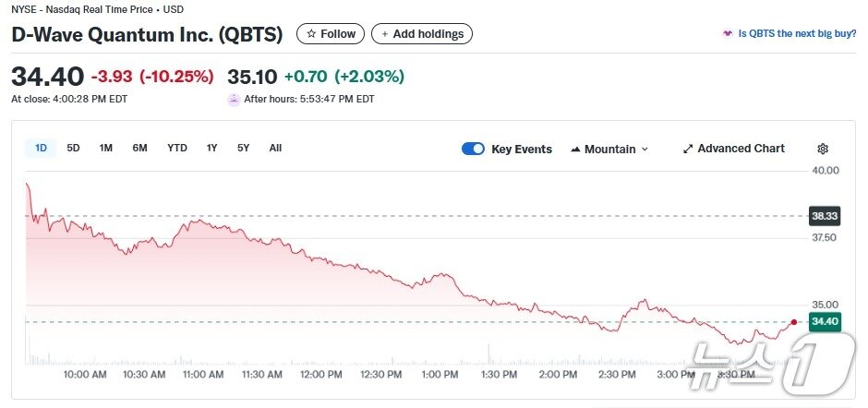
Task: Click the pink icon beside big buy link
Action: tap(728, 34)
